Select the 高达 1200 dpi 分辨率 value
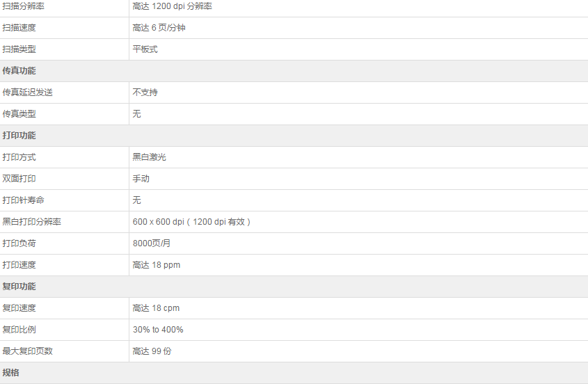The image size is (588, 384). pyautogui.click(x=172, y=6)
